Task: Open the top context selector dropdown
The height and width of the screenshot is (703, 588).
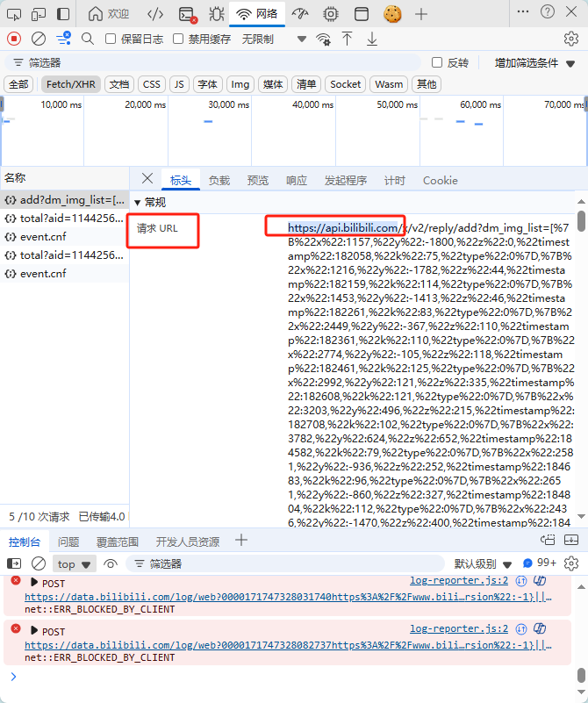Action: (x=74, y=564)
